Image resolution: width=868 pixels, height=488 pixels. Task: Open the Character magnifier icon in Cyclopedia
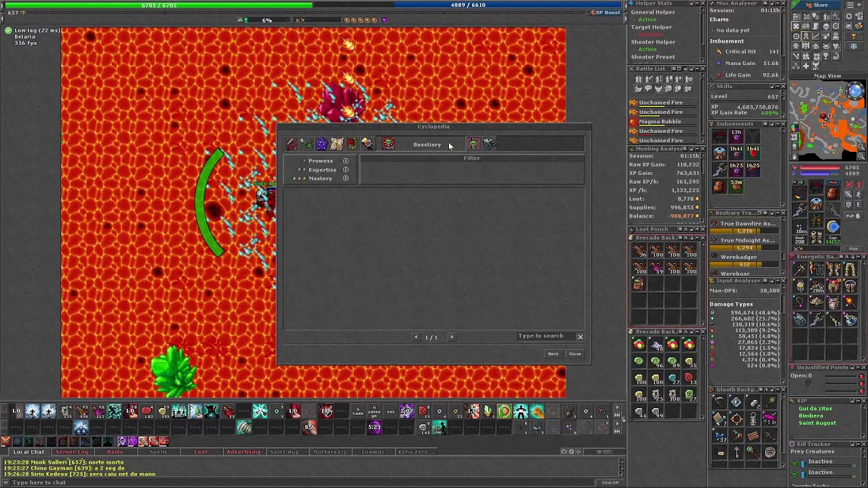[x=367, y=144]
